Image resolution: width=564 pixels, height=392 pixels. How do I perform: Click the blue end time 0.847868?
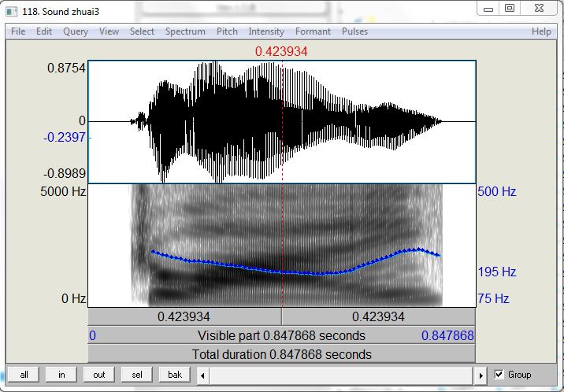click(x=447, y=335)
